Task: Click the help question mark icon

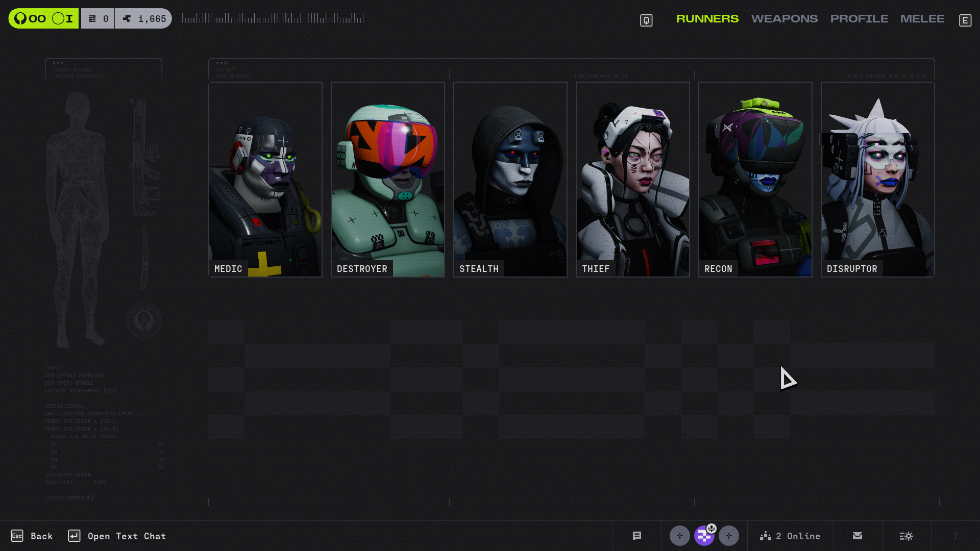Action: tap(955, 536)
